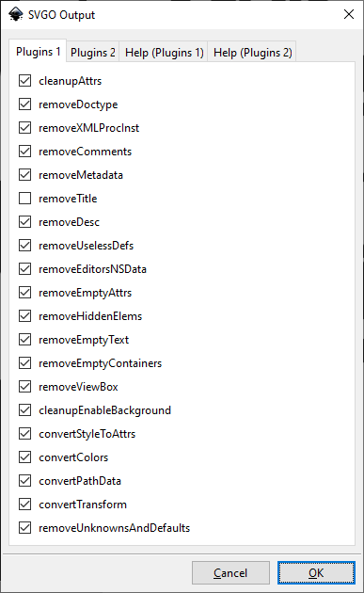Toggle the removeXMLProcInst checkbox

25,127
